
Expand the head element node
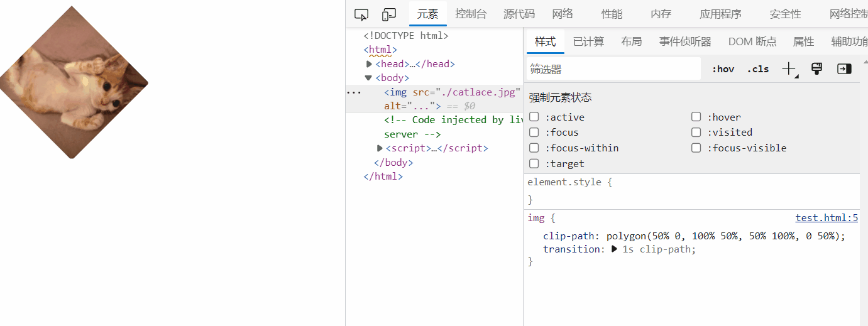370,64
